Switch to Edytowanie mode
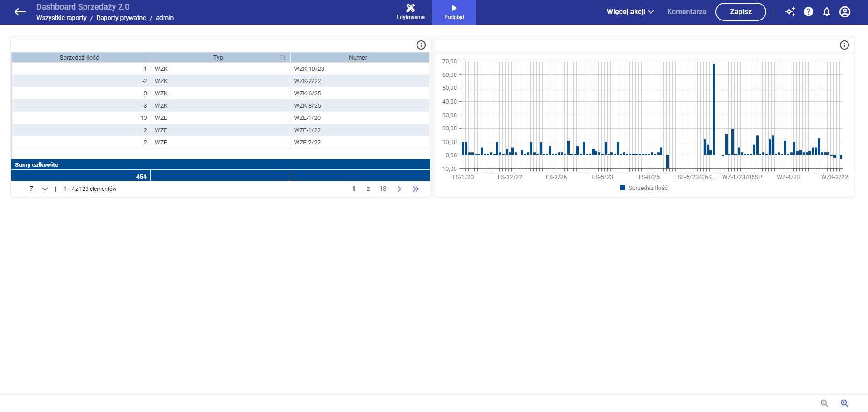This screenshot has height=412, width=868. coord(410,12)
